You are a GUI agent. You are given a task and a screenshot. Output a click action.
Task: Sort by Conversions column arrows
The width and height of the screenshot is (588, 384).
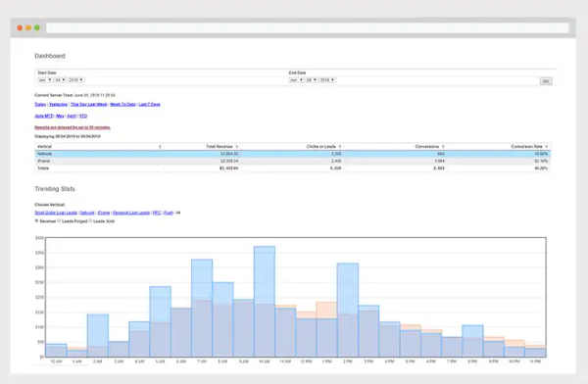[x=443, y=147]
